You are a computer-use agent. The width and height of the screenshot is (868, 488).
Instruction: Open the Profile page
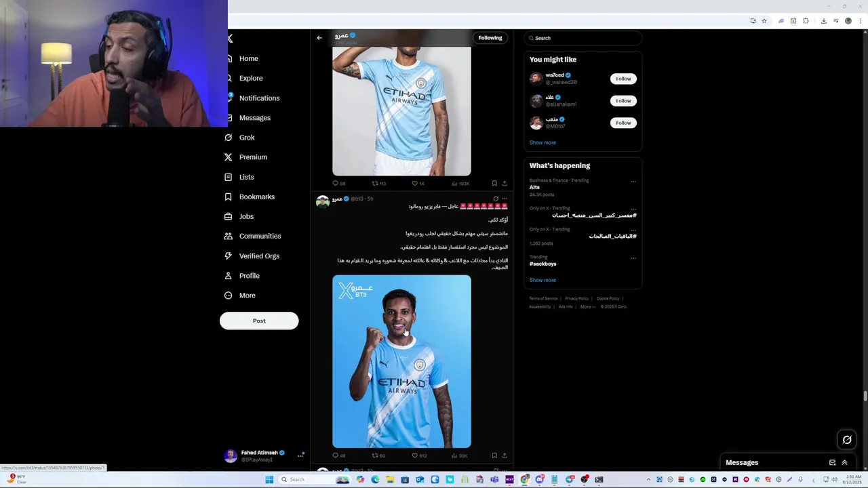point(242,276)
